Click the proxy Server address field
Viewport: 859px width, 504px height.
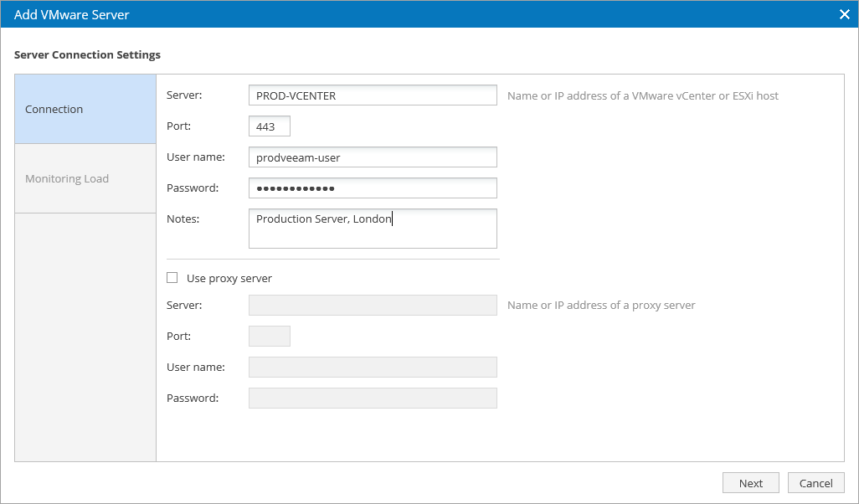pos(373,306)
